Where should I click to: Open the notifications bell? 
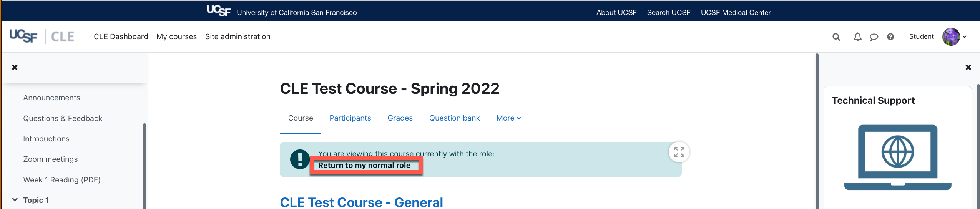(857, 37)
